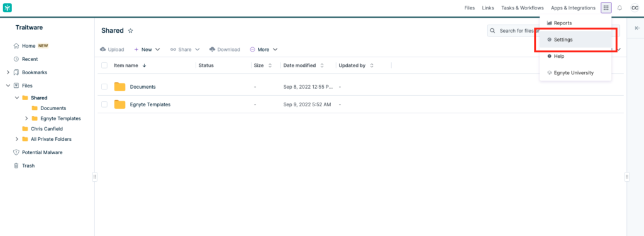Click the Download cloud icon
Image resolution: width=644 pixels, height=236 pixels.
click(x=213, y=49)
